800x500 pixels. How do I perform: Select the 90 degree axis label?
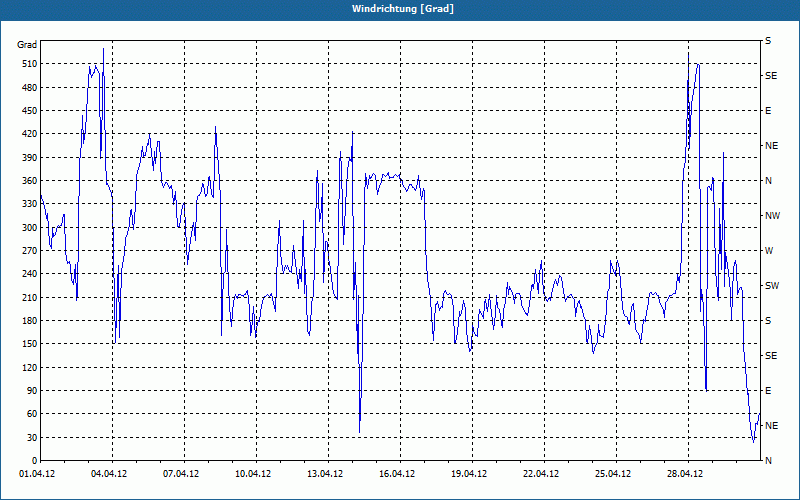(32, 391)
